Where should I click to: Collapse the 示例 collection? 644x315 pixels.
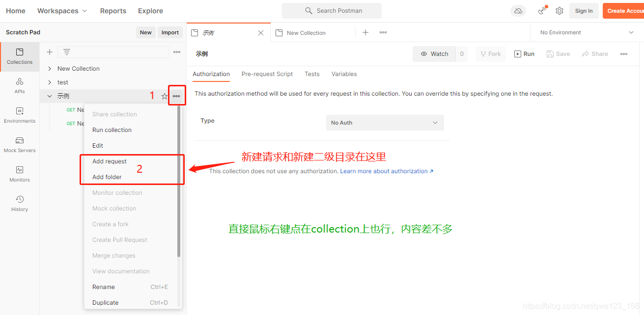point(50,96)
